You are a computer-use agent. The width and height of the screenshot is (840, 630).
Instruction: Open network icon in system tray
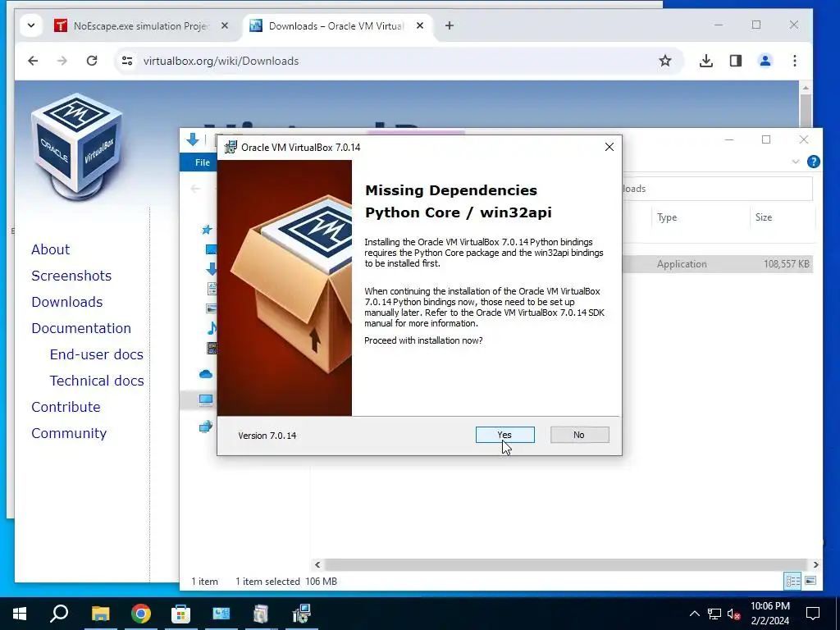pyautogui.click(x=714, y=614)
